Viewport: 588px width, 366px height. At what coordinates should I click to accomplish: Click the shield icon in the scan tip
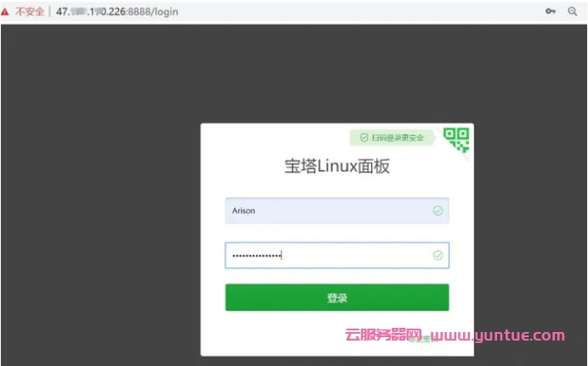pos(364,137)
